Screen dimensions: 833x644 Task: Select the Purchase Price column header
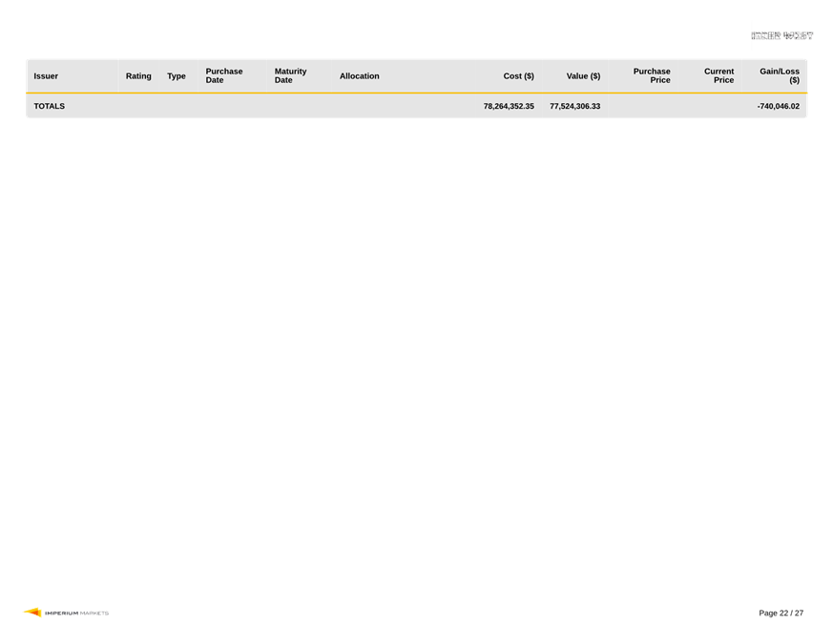(x=652, y=76)
